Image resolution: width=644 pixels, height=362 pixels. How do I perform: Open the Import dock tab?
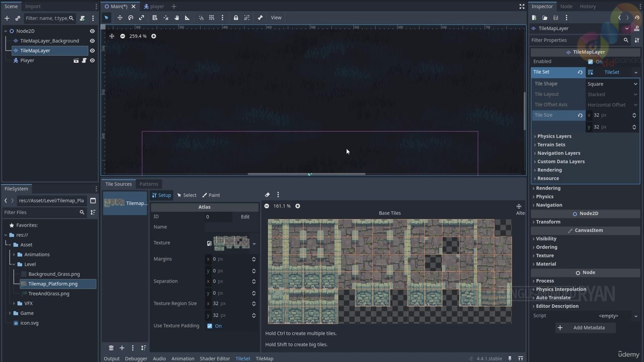[33, 7]
